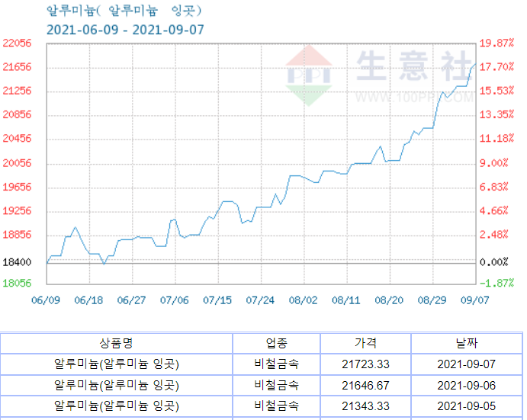Click the y-axis value 21256

tap(17, 91)
